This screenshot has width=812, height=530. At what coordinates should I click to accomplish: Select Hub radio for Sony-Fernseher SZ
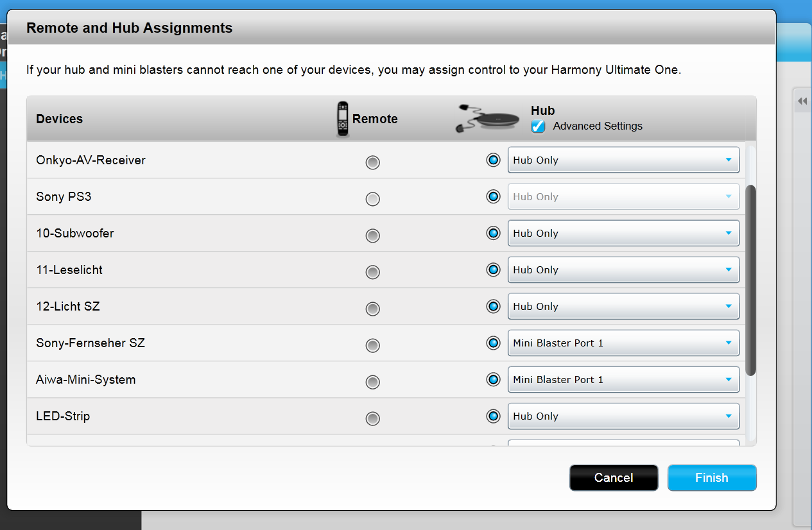pos(493,343)
